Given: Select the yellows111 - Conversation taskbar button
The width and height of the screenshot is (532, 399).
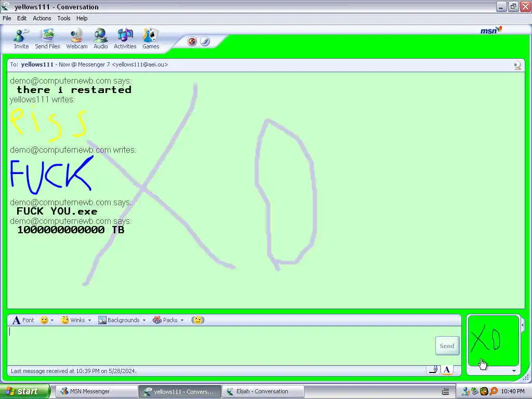Looking at the screenshot, I should 180,392.
